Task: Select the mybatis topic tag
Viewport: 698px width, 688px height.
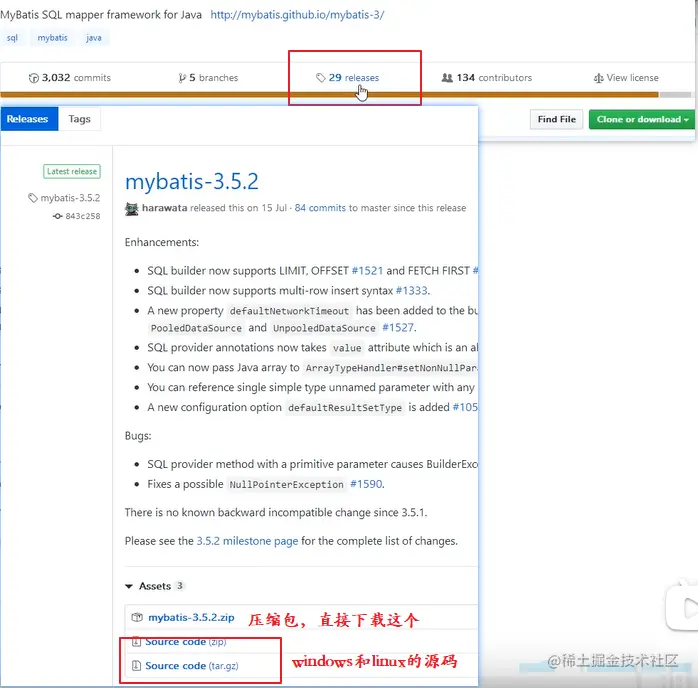Action: tap(53, 38)
